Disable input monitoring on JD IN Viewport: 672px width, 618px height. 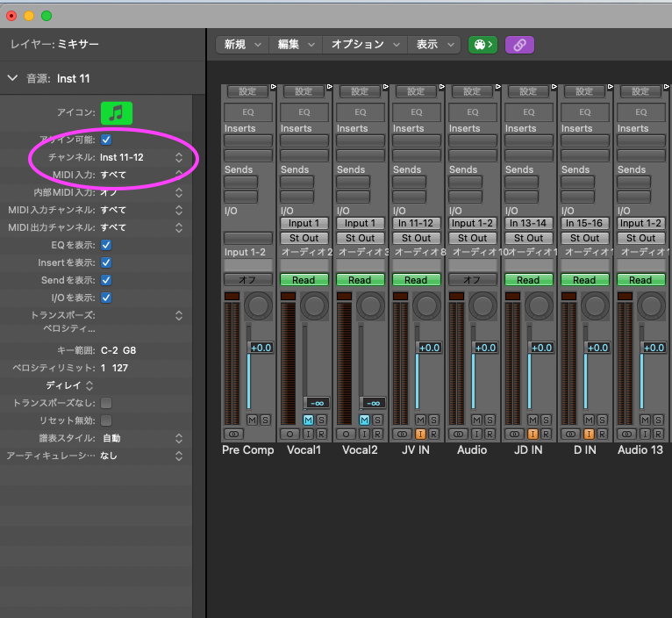click(x=533, y=435)
